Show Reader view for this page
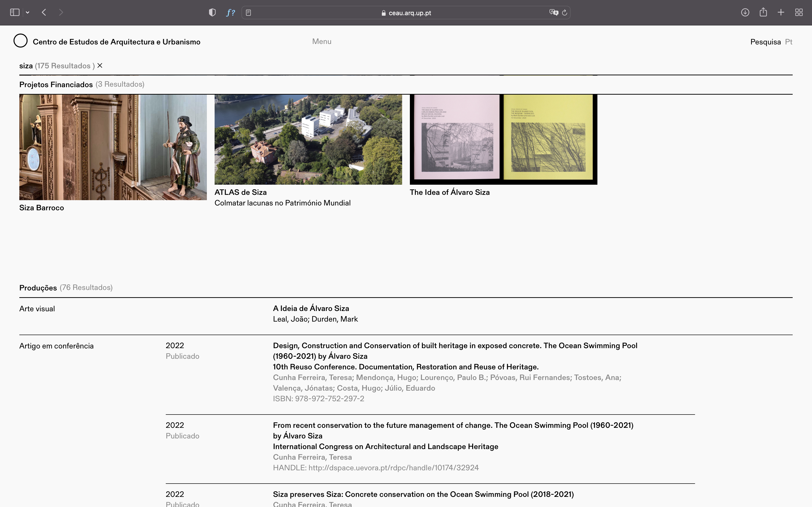Viewport: 812px width, 507px height. click(x=248, y=13)
